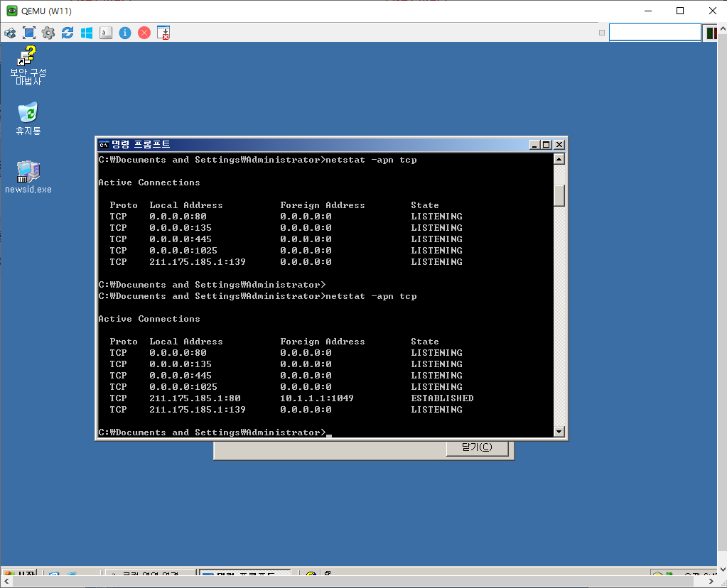Click the red circle X disconnect icon
727x588 pixels.
coord(144,33)
